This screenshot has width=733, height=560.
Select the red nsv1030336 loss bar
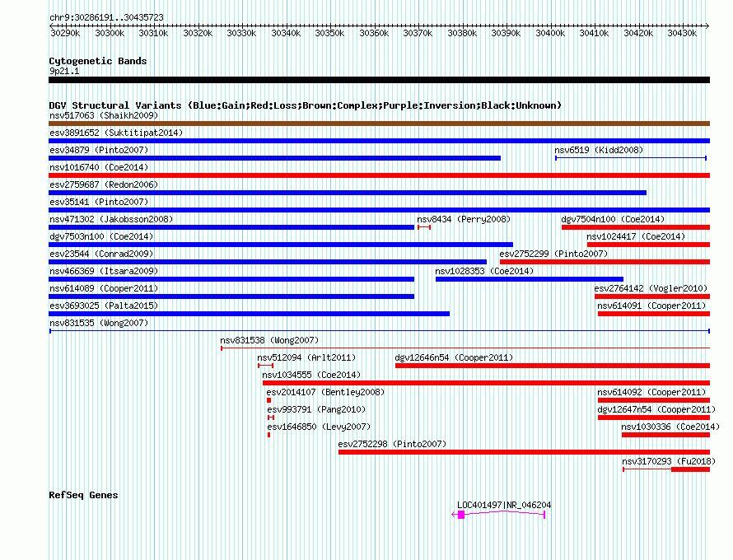(x=665, y=435)
